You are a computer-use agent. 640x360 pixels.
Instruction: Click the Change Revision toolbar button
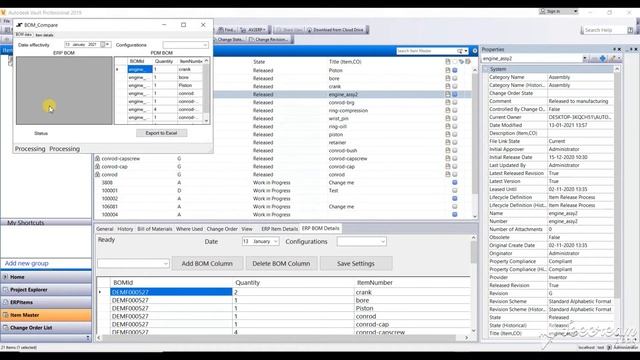pos(269,40)
